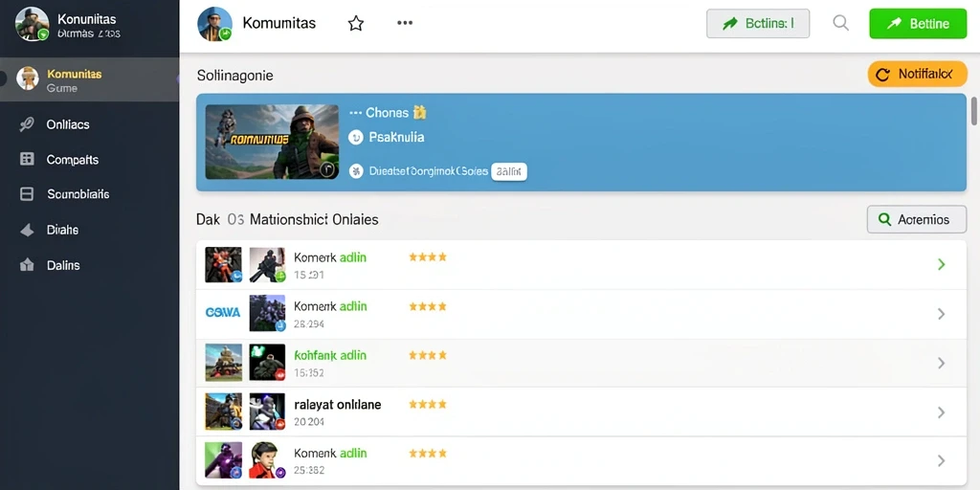Image resolution: width=980 pixels, height=490 pixels.
Task: Click the Compafts grid icon in sidebar
Action: 27,160
